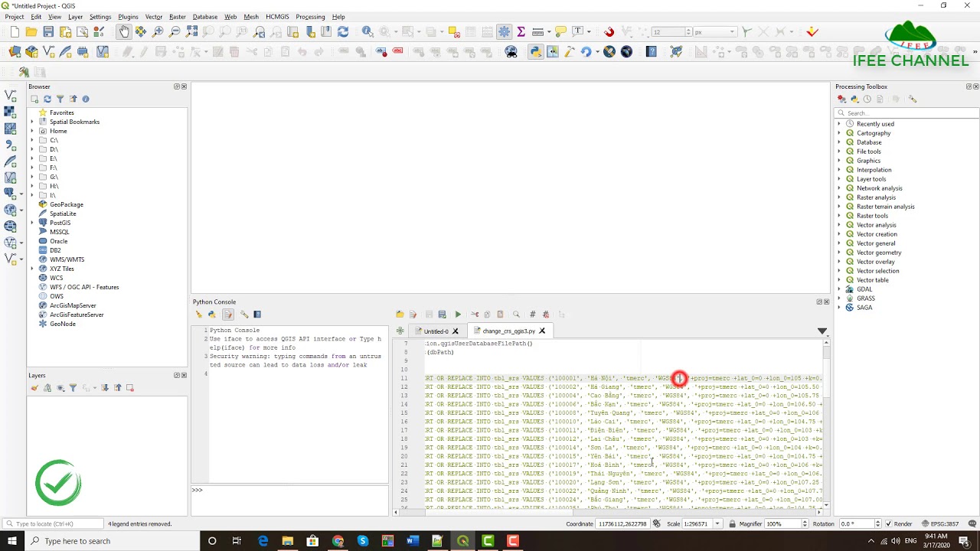
Task: Click New GeoPackage Layer icon
Action: (31, 52)
